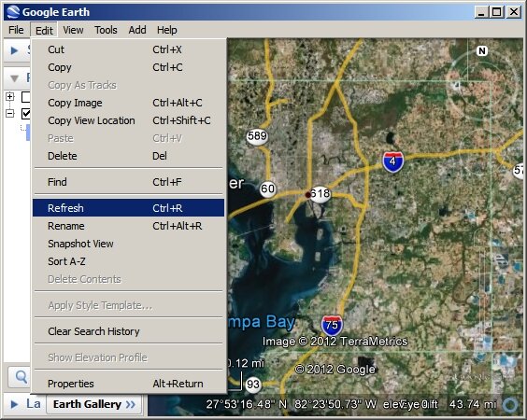
Task: Click the search magnifier icon
Action: point(21,377)
